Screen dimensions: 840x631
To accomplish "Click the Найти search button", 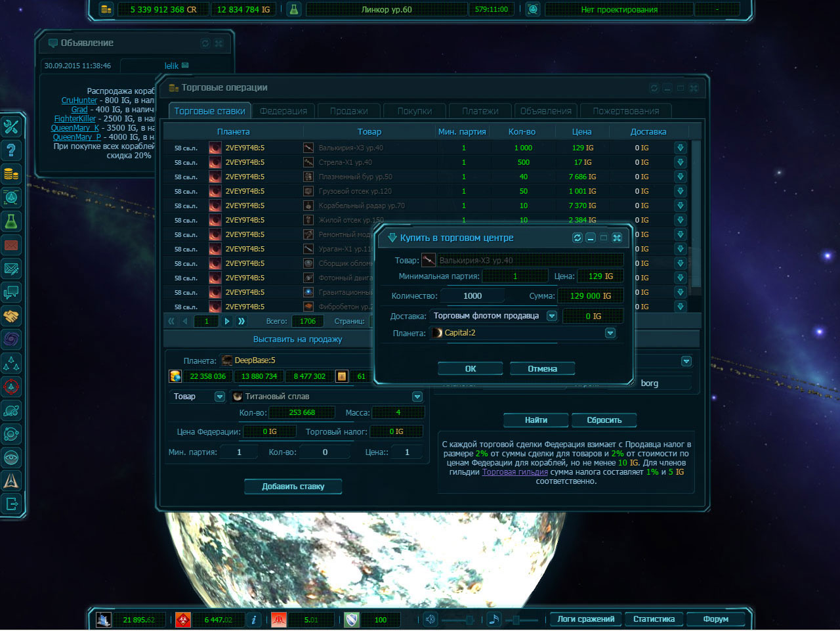I will tap(536, 420).
